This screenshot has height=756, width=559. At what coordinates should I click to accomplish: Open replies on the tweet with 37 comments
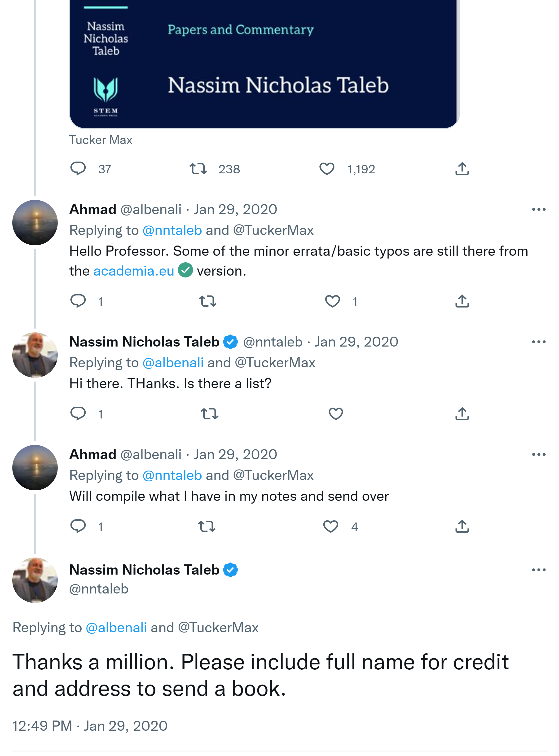pos(78,169)
